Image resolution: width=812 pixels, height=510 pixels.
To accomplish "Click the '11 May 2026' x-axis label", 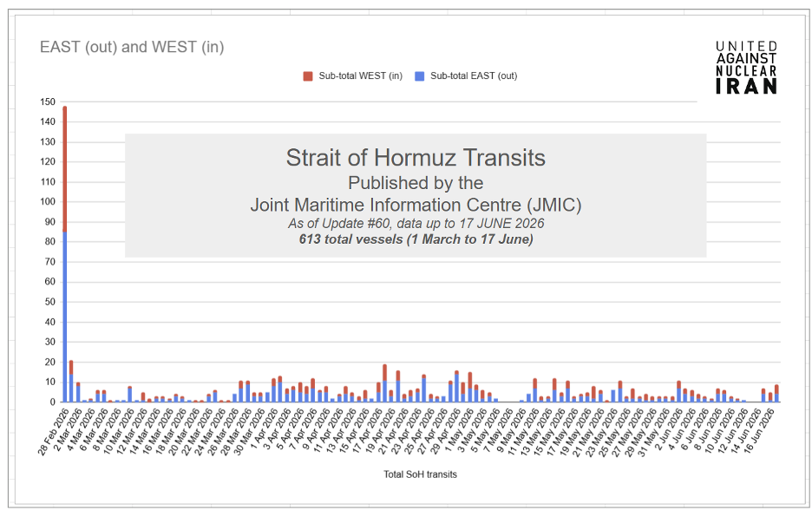I will tap(522, 431).
